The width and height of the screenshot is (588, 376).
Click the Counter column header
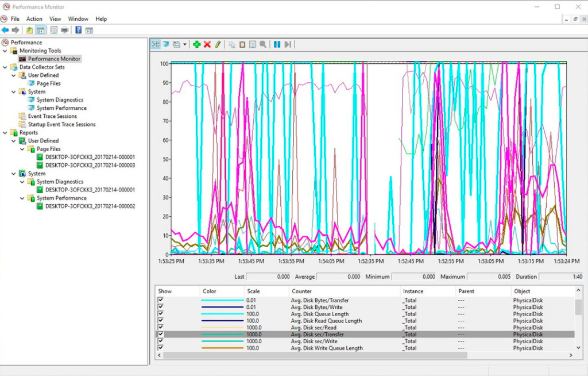pos(302,291)
